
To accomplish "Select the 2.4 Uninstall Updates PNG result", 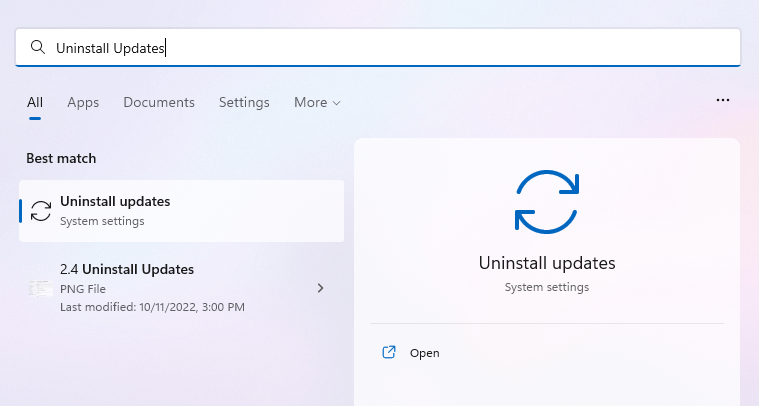I will coord(170,288).
